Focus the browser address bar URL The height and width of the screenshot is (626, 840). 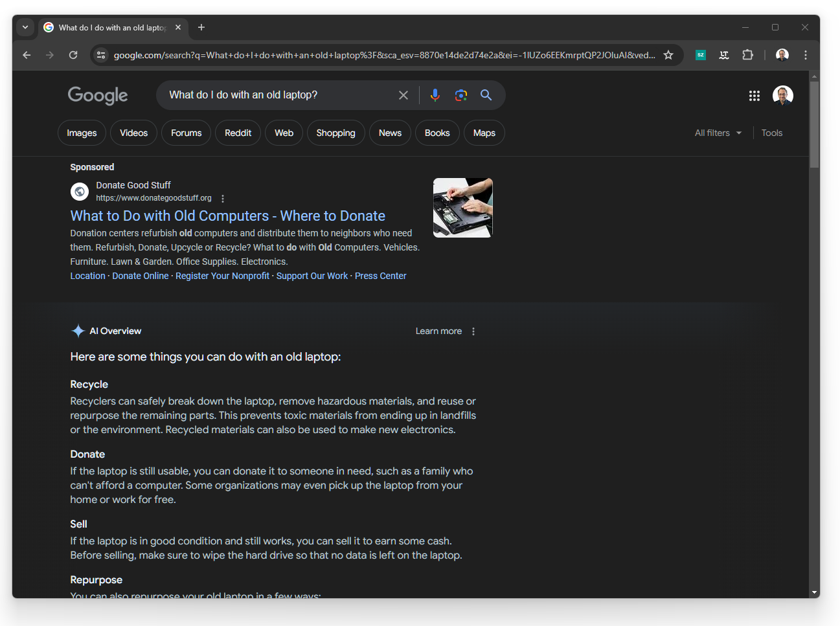(x=384, y=55)
